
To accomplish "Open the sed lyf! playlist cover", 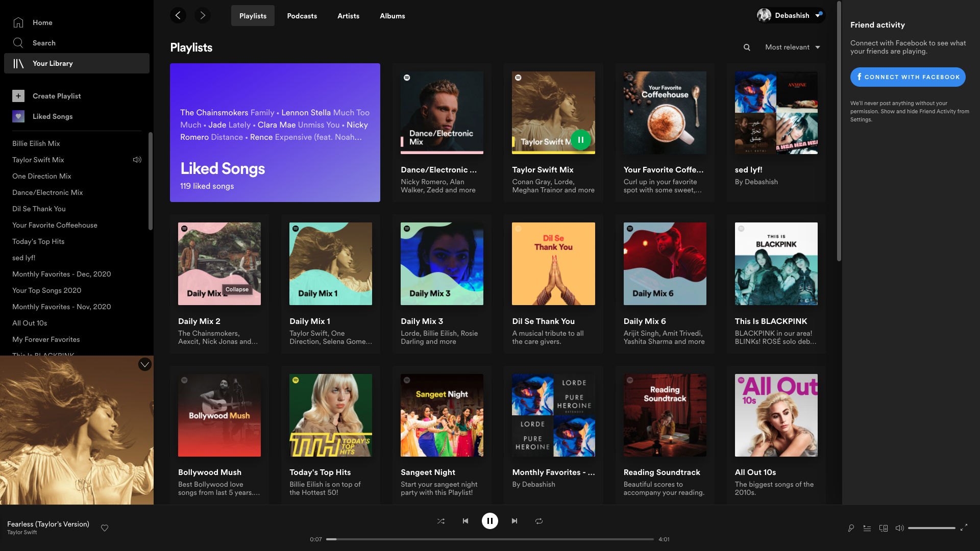I will coord(776,113).
